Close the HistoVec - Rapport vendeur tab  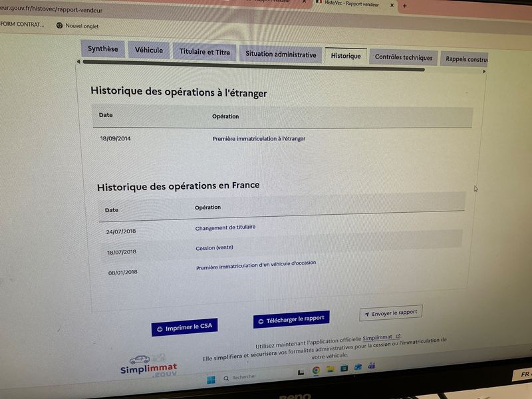pos(392,5)
